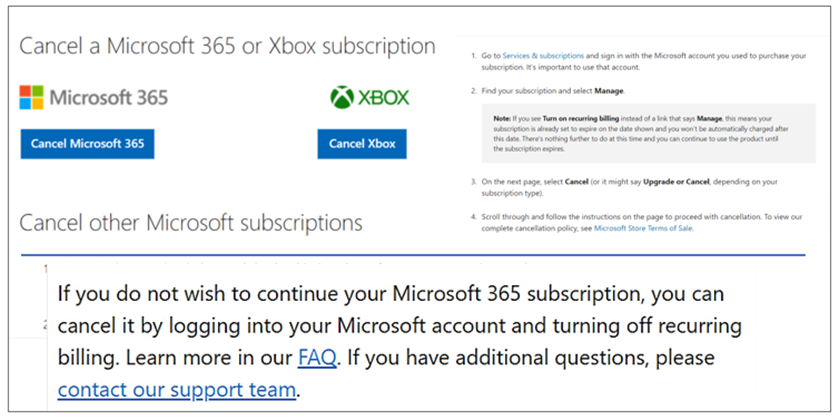Click the Microsoft 365 wordmark text
Screen dimensions: 839x420
108,98
